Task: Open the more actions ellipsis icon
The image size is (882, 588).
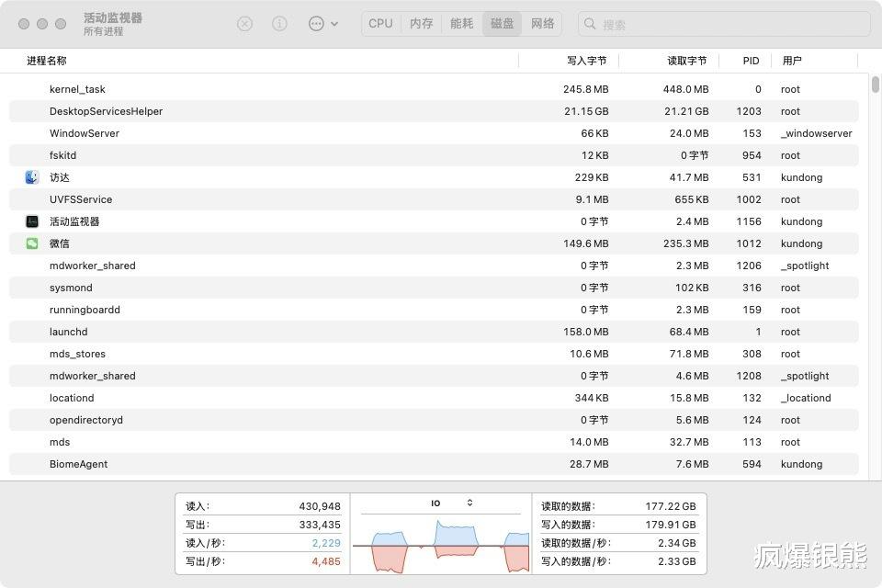Action: (317, 24)
